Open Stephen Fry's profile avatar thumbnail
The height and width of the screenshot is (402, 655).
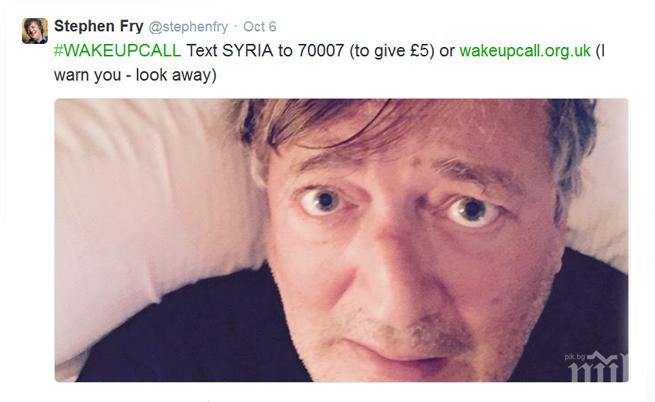[x=35, y=31]
